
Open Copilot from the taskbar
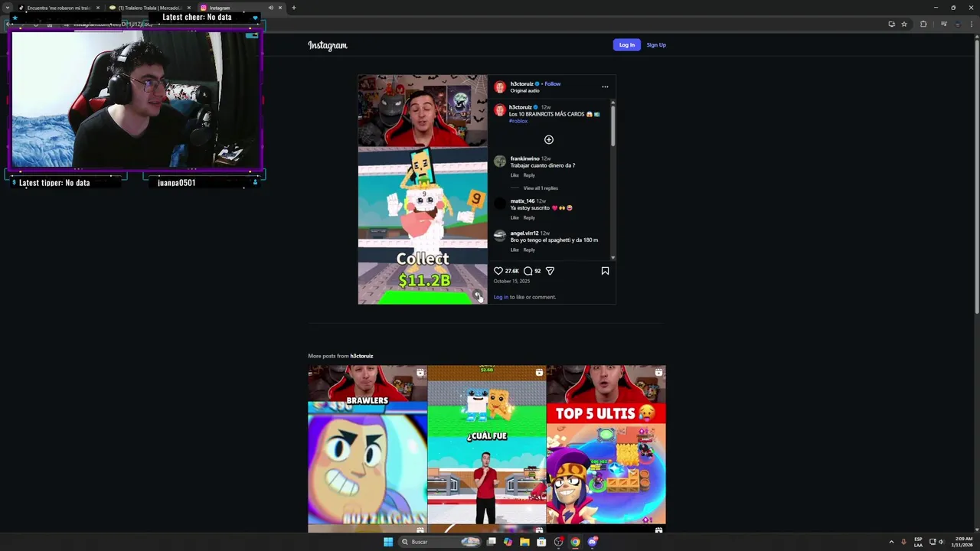[x=508, y=542]
